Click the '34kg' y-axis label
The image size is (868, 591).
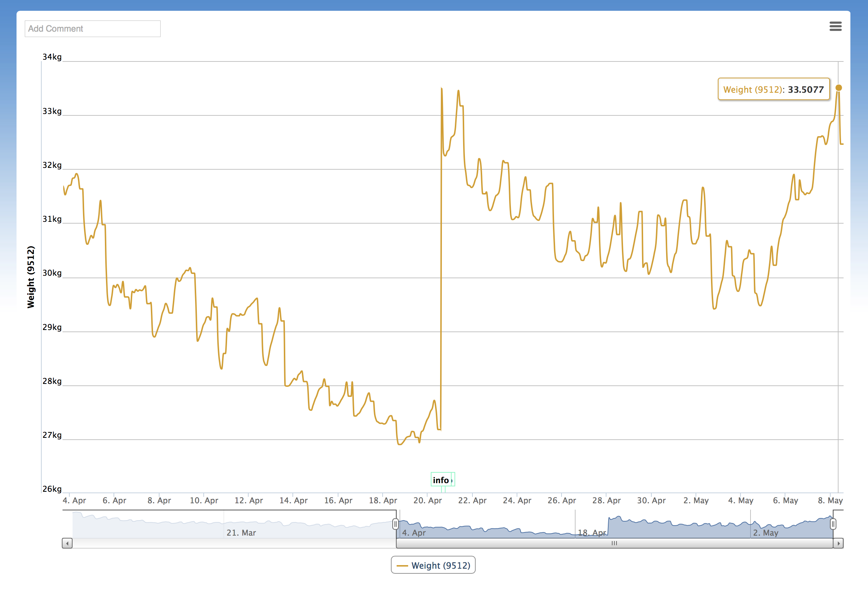click(52, 57)
